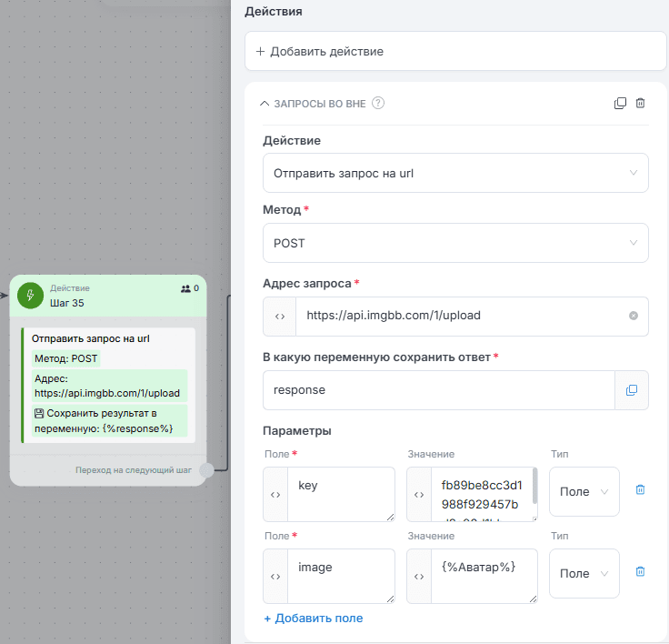The width and height of the screenshot is (669, 644).
Task: Click the response variable name field
Action: coord(439,390)
